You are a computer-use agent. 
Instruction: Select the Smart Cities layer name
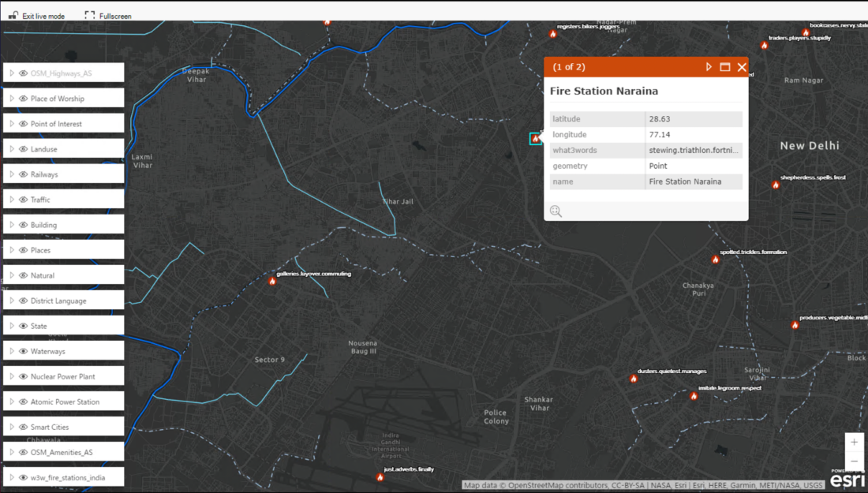tap(50, 428)
